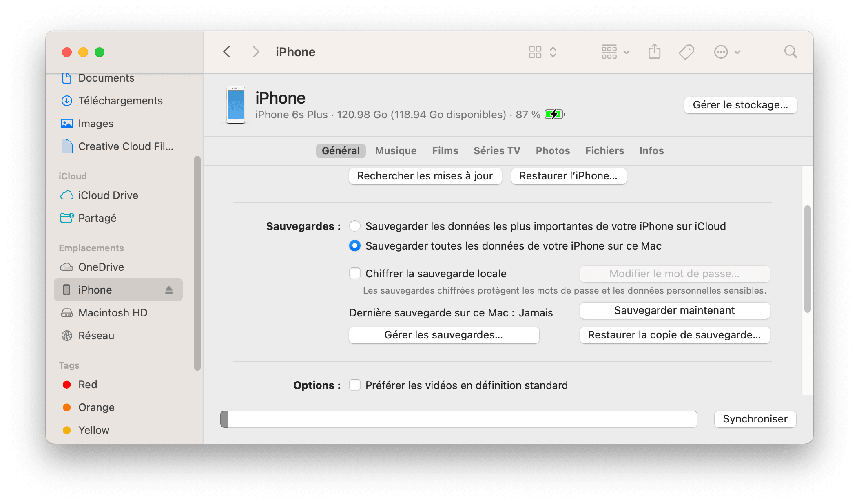859x504 pixels.
Task: Eject the iPhone from the sidebar
Action: [169, 290]
